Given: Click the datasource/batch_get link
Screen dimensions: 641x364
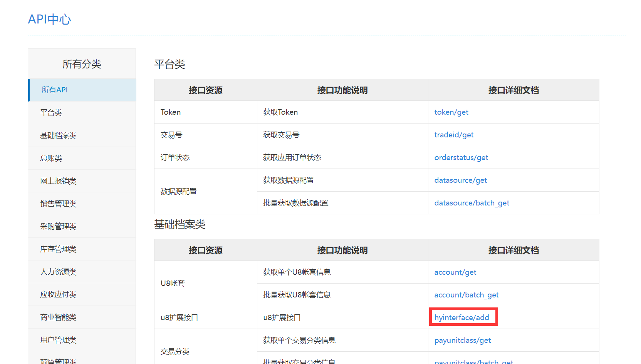Looking at the screenshot, I should [472, 203].
